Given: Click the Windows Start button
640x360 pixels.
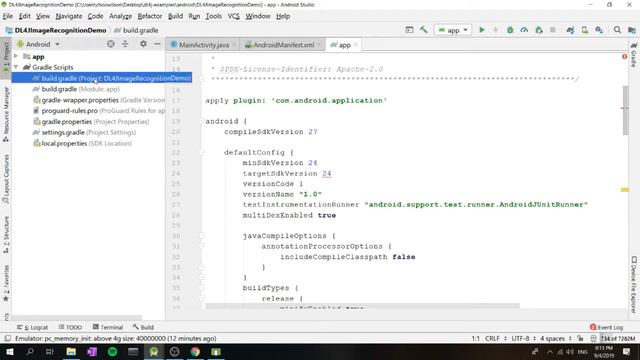Looking at the screenshot, I should [x=10, y=351].
